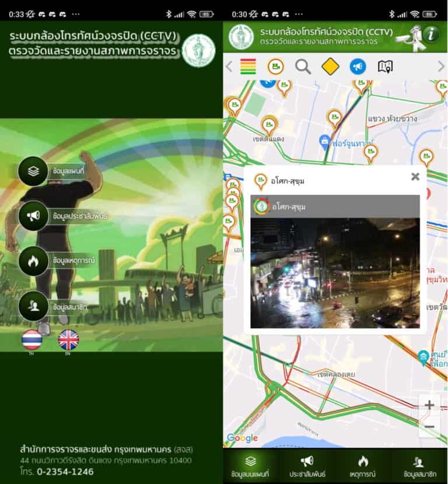Zoom out the map with minus button
Viewport: 448px width, 484px height.
point(429,426)
